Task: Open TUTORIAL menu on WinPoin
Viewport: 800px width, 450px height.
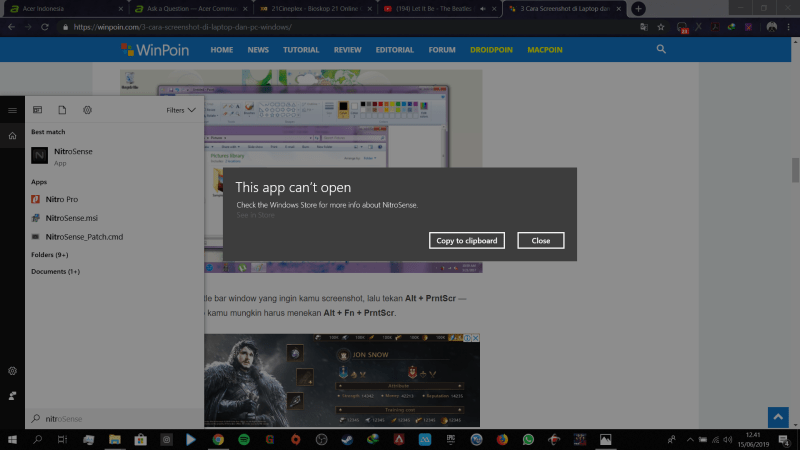Action: point(301,49)
